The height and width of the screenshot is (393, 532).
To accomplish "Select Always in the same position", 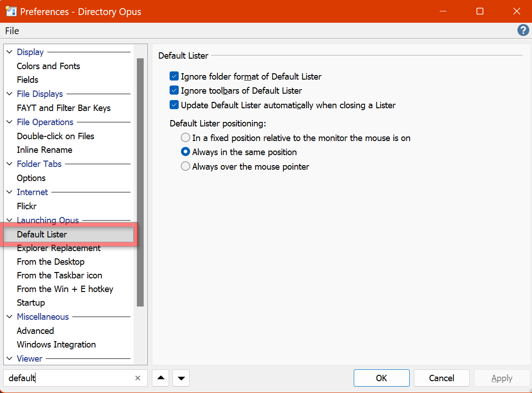I will coord(185,152).
